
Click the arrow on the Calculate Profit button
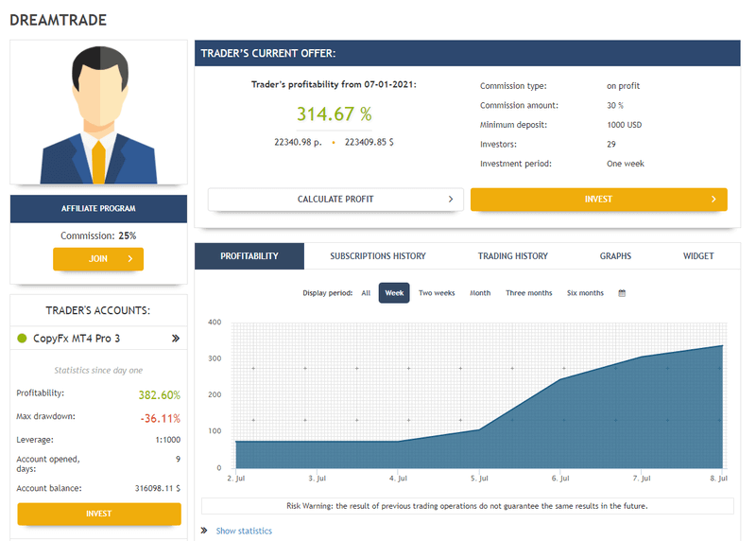pos(451,199)
